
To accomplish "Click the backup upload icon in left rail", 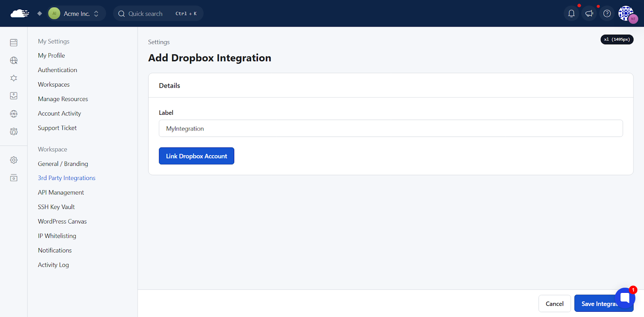I will coord(14,96).
